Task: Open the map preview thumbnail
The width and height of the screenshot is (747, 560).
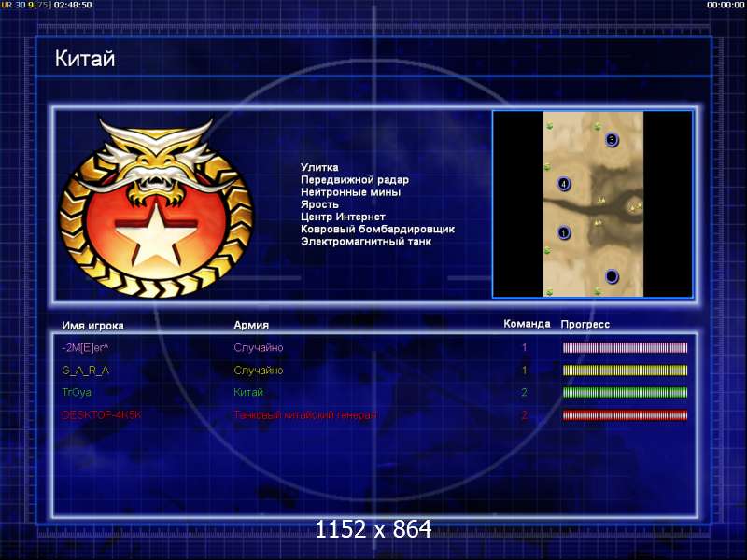Action: coord(593,204)
